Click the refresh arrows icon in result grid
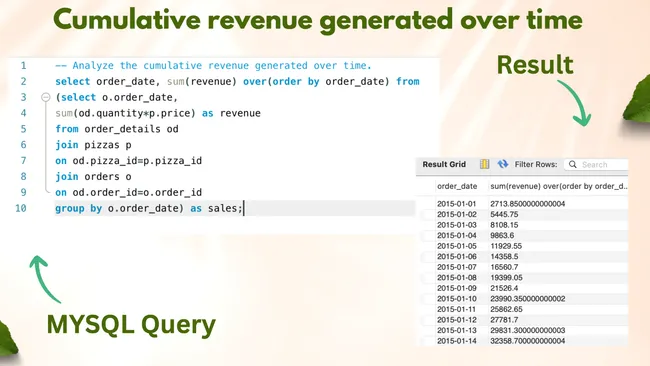The height and width of the screenshot is (366, 650). pyautogui.click(x=503, y=164)
